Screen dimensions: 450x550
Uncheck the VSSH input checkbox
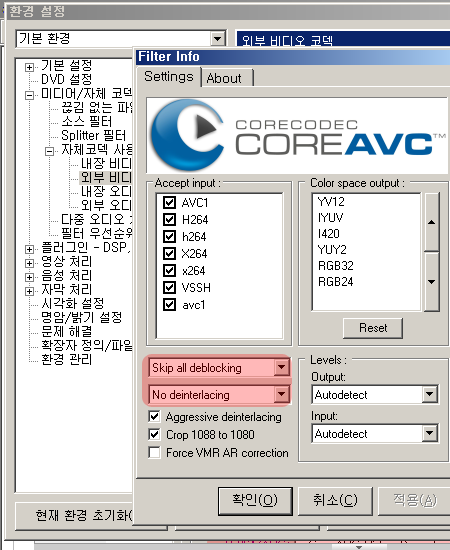coord(169,288)
